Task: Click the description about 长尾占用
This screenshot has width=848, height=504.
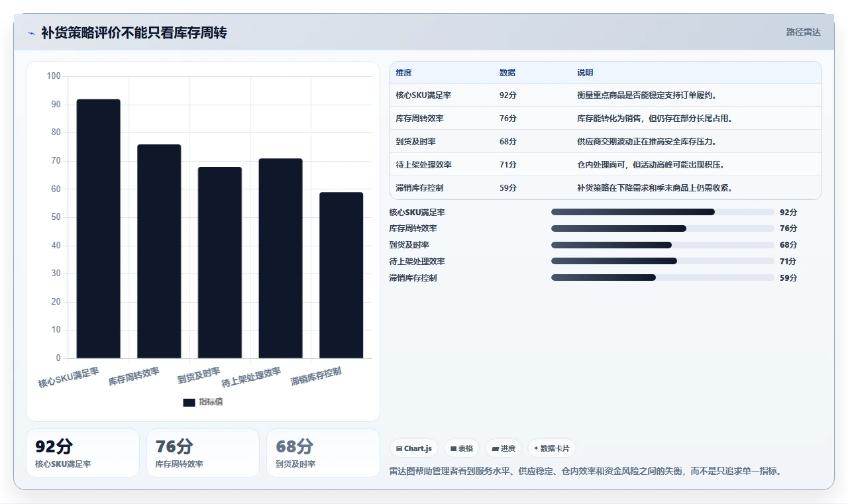Action: pos(655,119)
